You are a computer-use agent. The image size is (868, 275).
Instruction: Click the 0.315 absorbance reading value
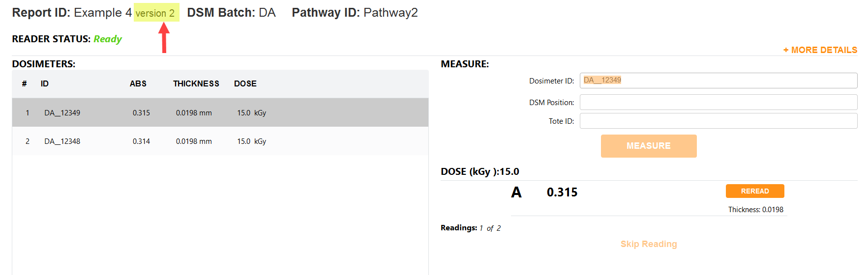[562, 192]
